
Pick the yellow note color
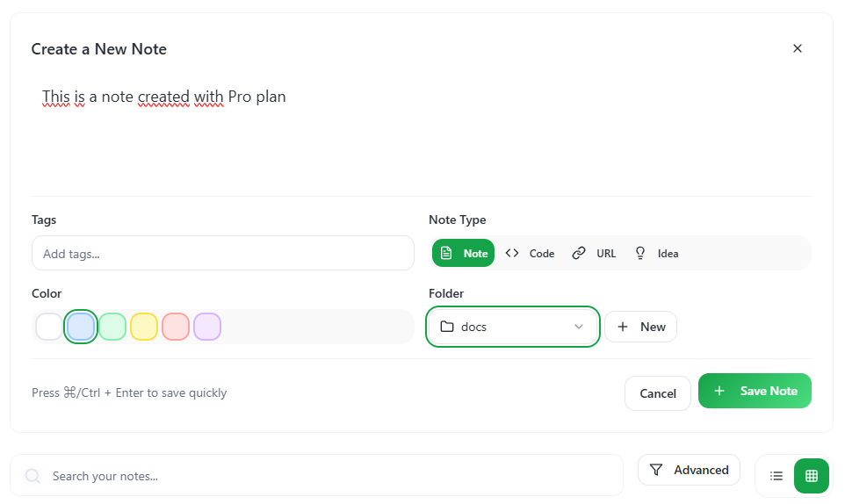(x=144, y=327)
